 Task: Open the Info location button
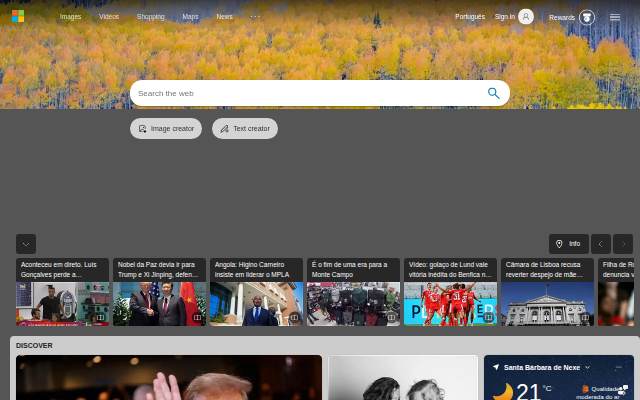(x=569, y=244)
